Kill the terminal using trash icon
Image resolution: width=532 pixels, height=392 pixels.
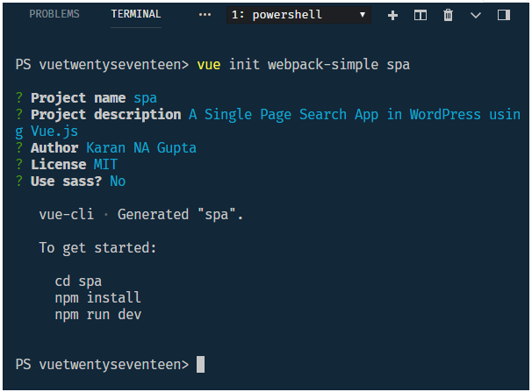point(448,15)
